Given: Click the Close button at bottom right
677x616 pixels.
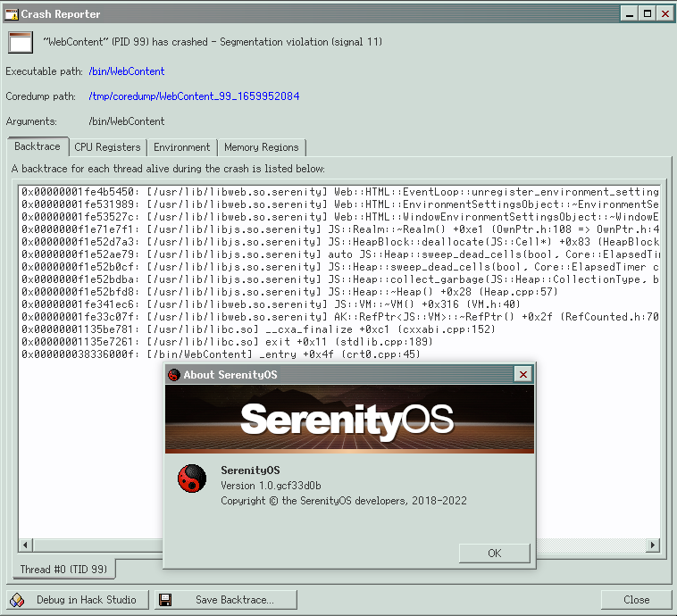Looking at the screenshot, I should click(637, 600).
